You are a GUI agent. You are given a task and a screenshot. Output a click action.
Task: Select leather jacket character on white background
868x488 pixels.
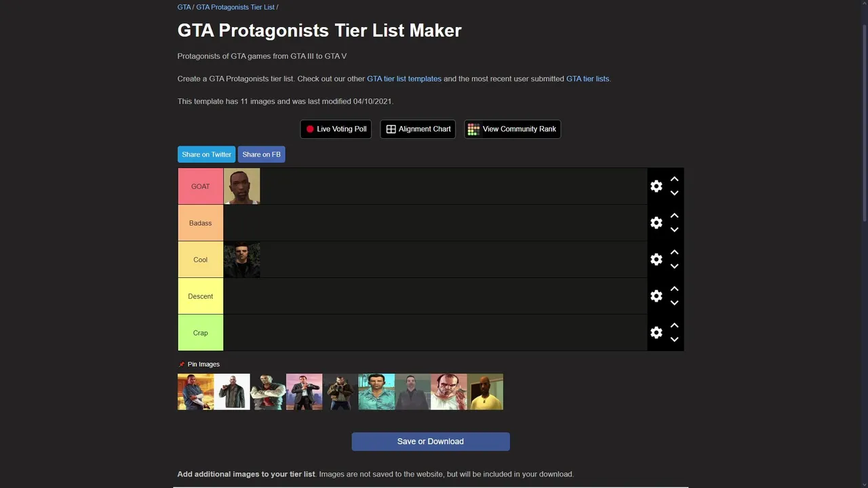point(232,392)
